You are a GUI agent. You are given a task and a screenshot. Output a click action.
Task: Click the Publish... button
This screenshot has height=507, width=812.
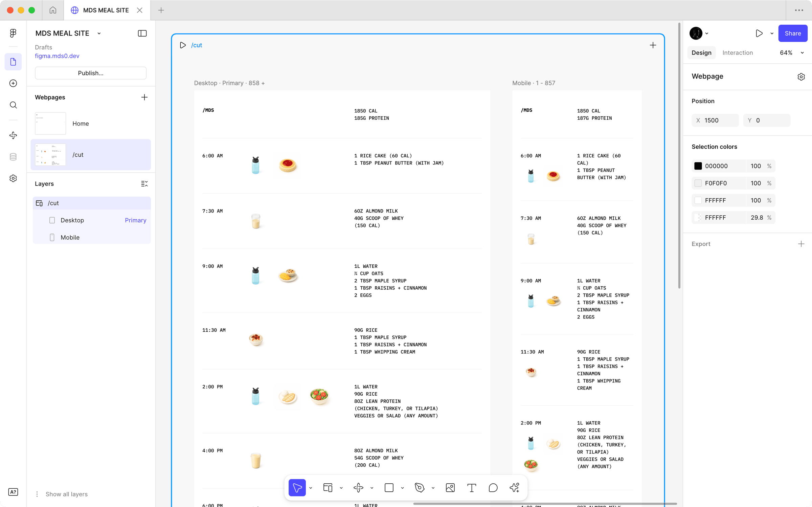90,73
